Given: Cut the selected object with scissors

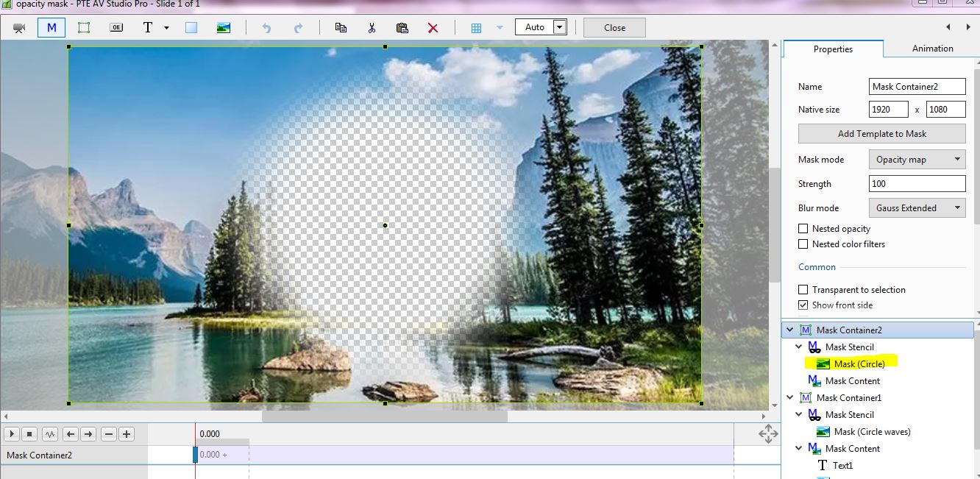Looking at the screenshot, I should pos(372,28).
